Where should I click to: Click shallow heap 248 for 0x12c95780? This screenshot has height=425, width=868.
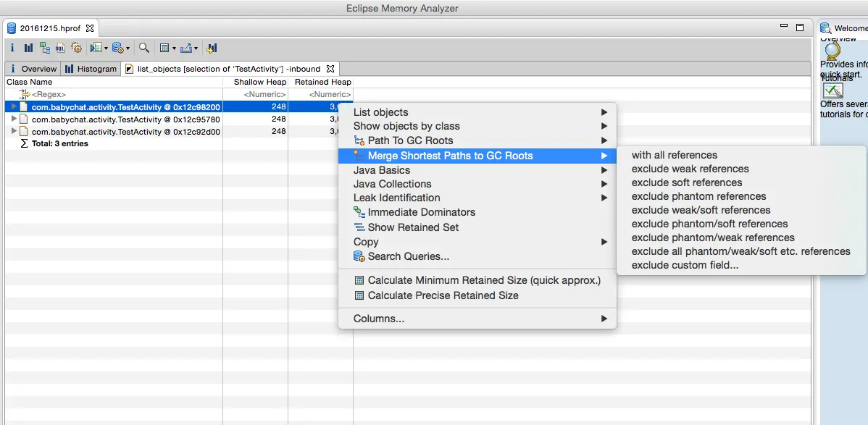278,119
